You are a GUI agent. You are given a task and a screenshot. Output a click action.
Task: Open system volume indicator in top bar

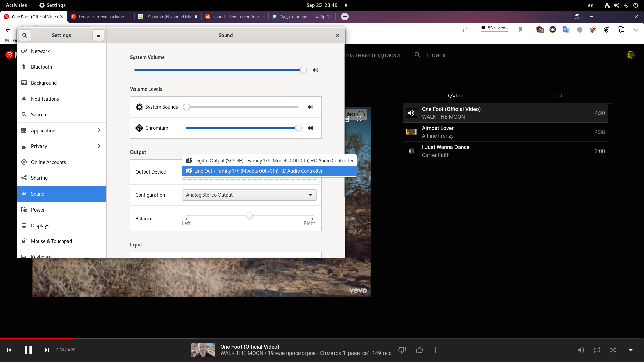616,5
